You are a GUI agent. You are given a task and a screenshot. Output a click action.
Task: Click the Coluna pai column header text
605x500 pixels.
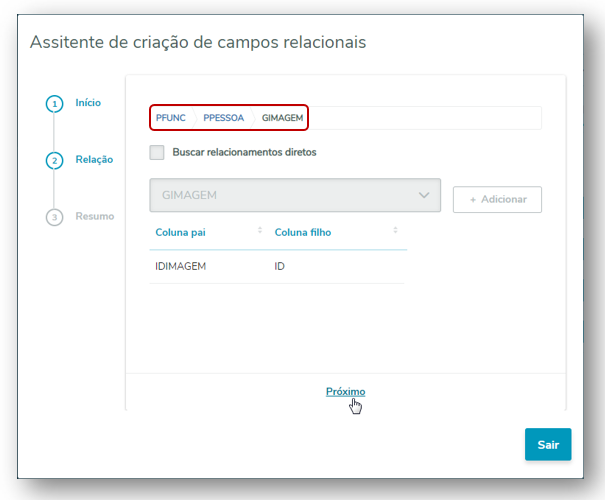pyautogui.click(x=181, y=232)
